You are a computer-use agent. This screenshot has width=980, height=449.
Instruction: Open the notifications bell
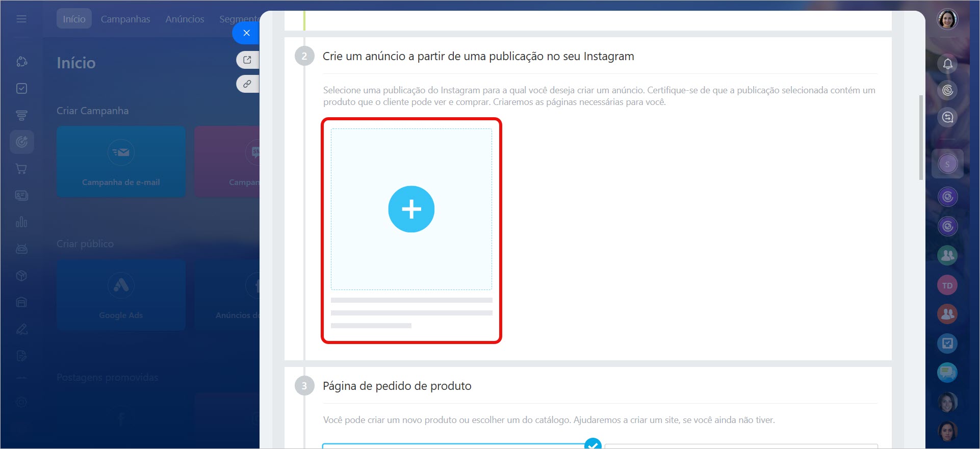point(947,64)
